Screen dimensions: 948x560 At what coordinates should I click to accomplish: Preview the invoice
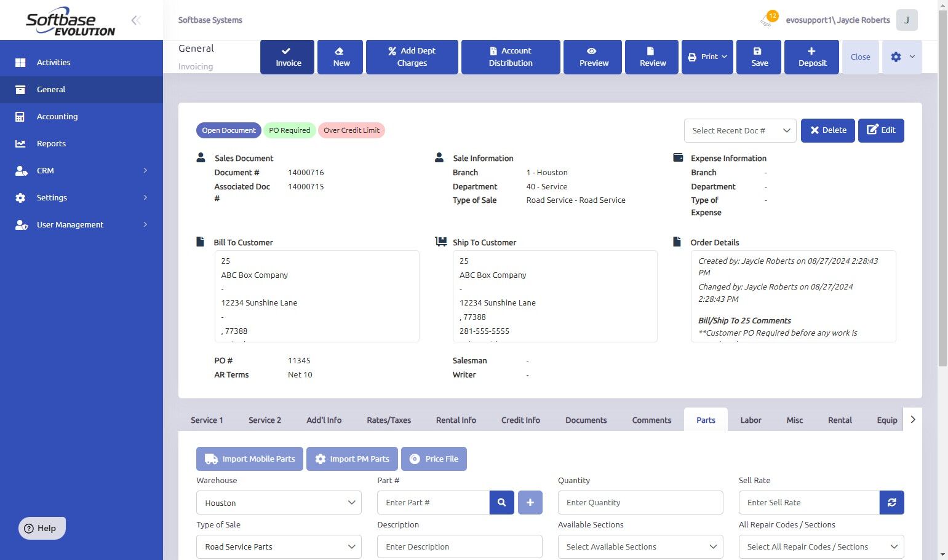click(593, 57)
